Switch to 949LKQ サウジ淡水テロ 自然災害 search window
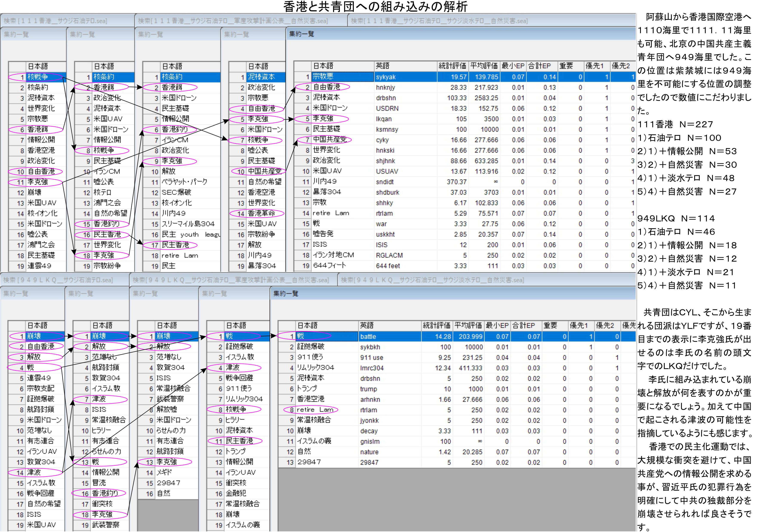 432,280
